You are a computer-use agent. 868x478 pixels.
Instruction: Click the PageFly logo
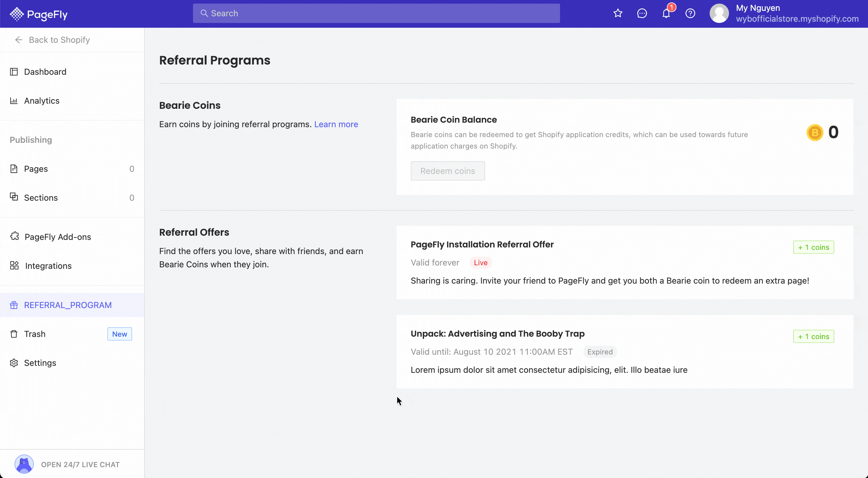click(x=38, y=14)
